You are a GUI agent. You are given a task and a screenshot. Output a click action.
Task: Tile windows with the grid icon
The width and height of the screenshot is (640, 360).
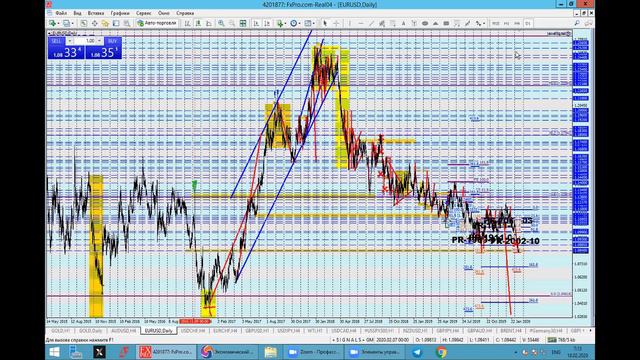(243, 23)
